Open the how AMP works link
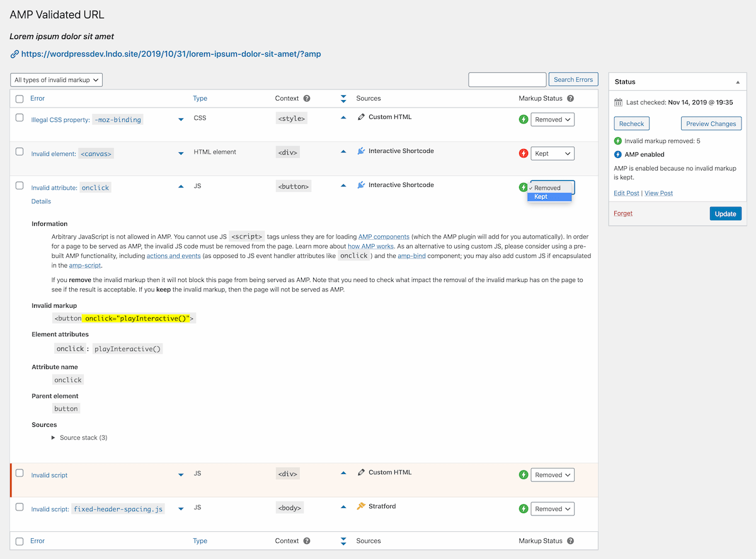The width and height of the screenshot is (756, 559). 370,246
